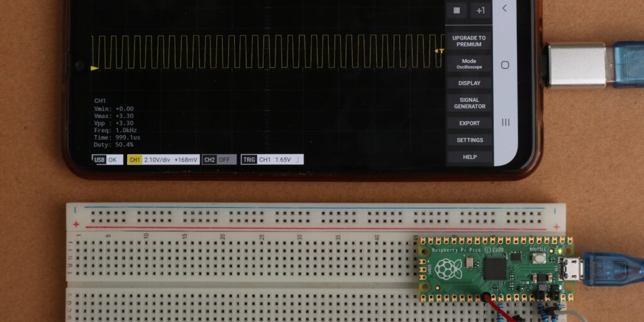Tap the Vmin: +0.00 measurement
The image size is (644, 322).
pos(114,109)
